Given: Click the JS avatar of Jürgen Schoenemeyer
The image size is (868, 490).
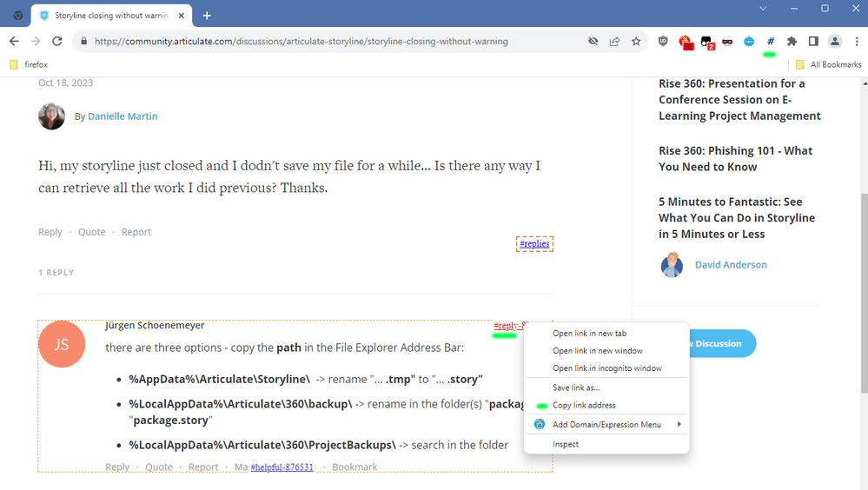Looking at the screenshot, I should (62, 344).
